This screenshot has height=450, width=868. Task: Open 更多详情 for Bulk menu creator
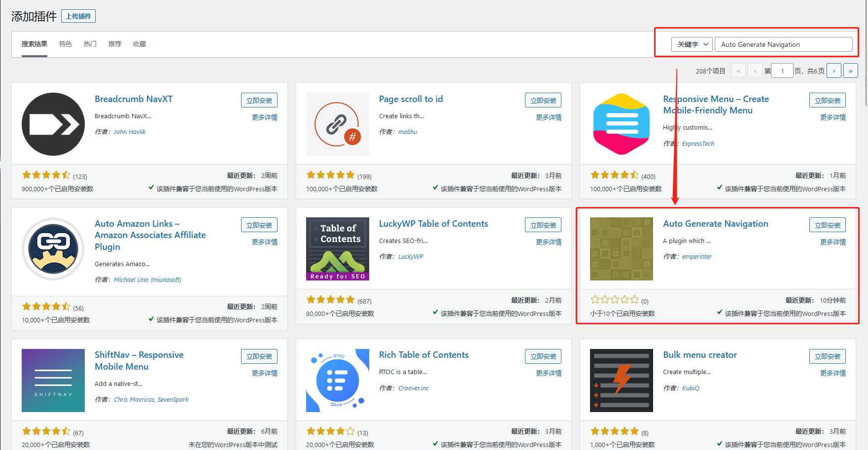click(833, 373)
